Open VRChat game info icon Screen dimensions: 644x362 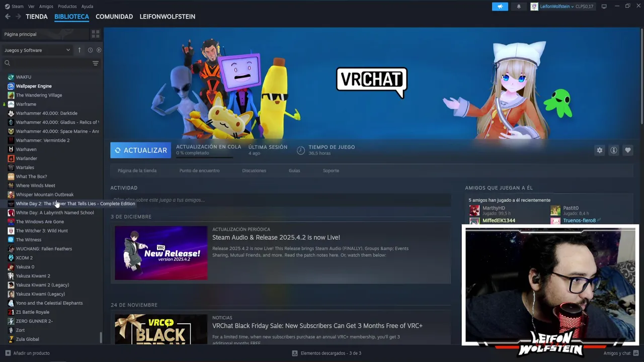pyautogui.click(x=613, y=150)
